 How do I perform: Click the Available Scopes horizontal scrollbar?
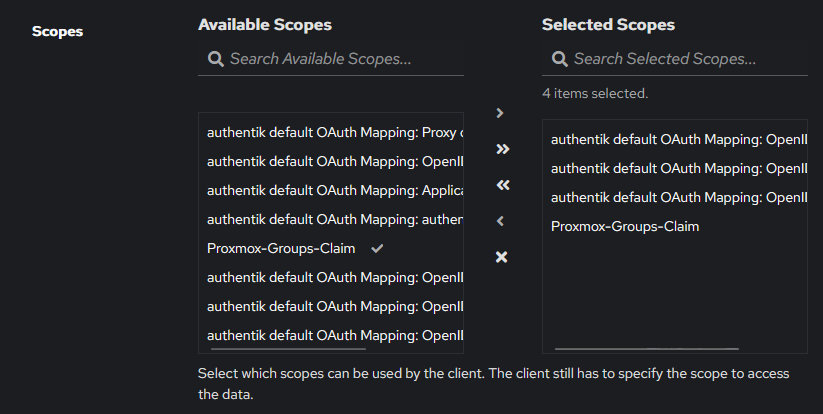click(x=288, y=348)
